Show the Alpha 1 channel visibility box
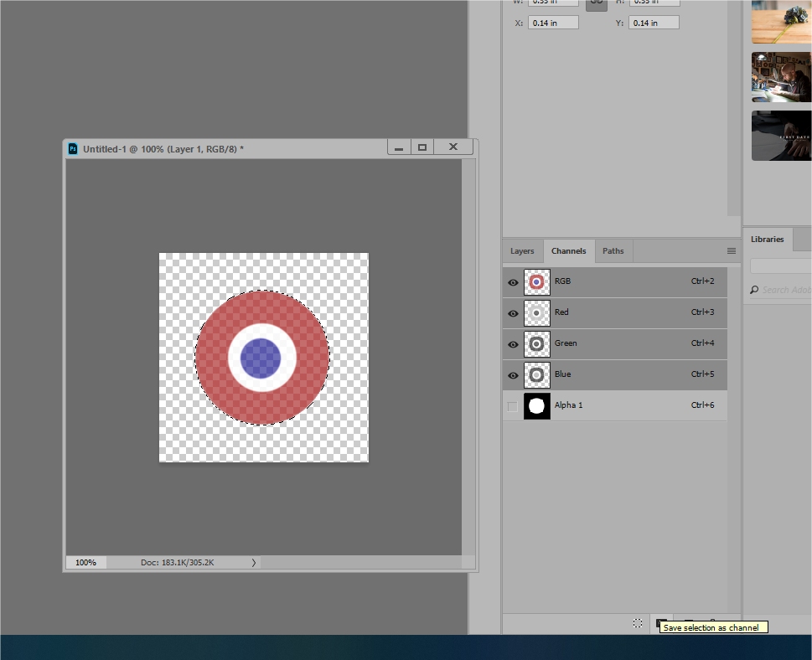The height and width of the screenshot is (660, 812). pyautogui.click(x=513, y=406)
